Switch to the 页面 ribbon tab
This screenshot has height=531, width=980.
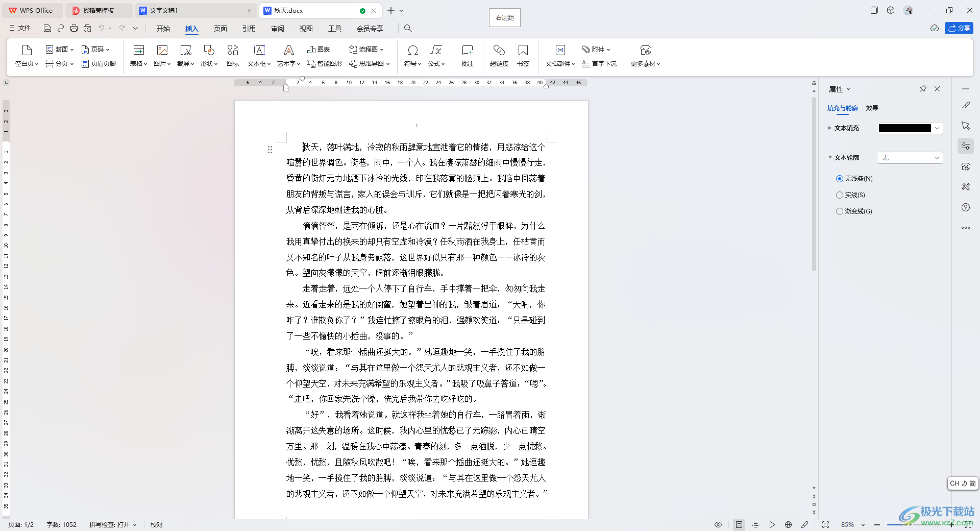click(220, 29)
